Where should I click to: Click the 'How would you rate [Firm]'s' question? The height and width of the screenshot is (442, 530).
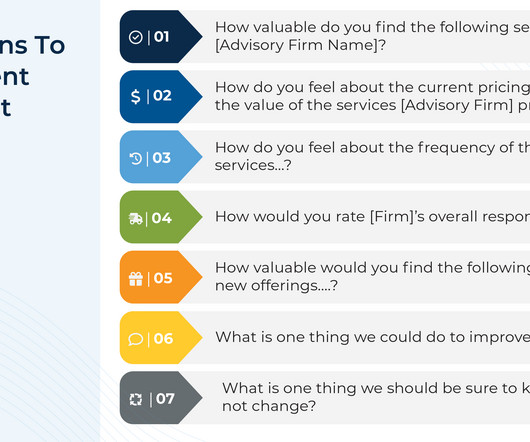[372, 217]
